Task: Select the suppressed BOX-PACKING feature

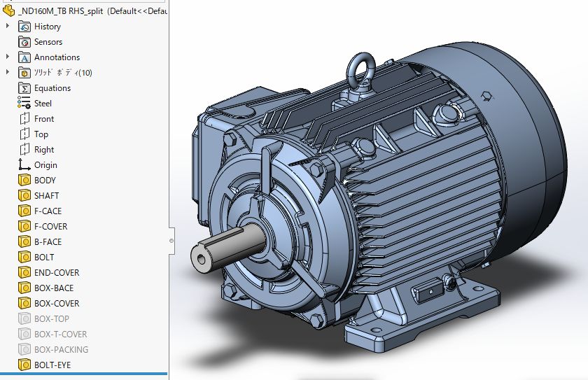Action: click(x=61, y=350)
